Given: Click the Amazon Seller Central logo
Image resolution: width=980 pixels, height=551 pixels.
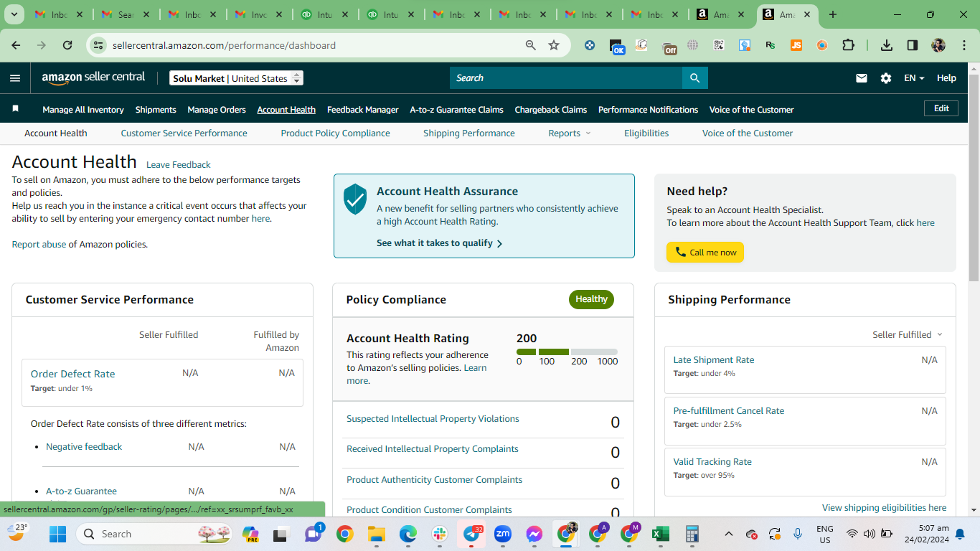Looking at the screenshot, I should [x=93, y=77].
